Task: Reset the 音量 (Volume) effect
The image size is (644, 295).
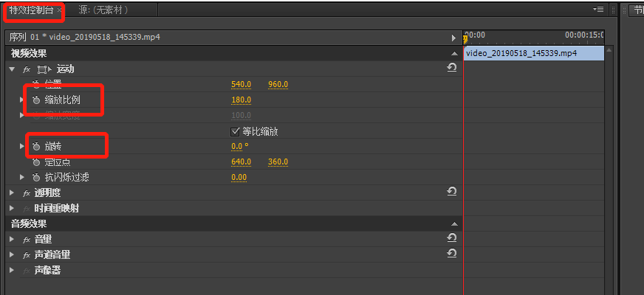Action: [x=452, y=238]
